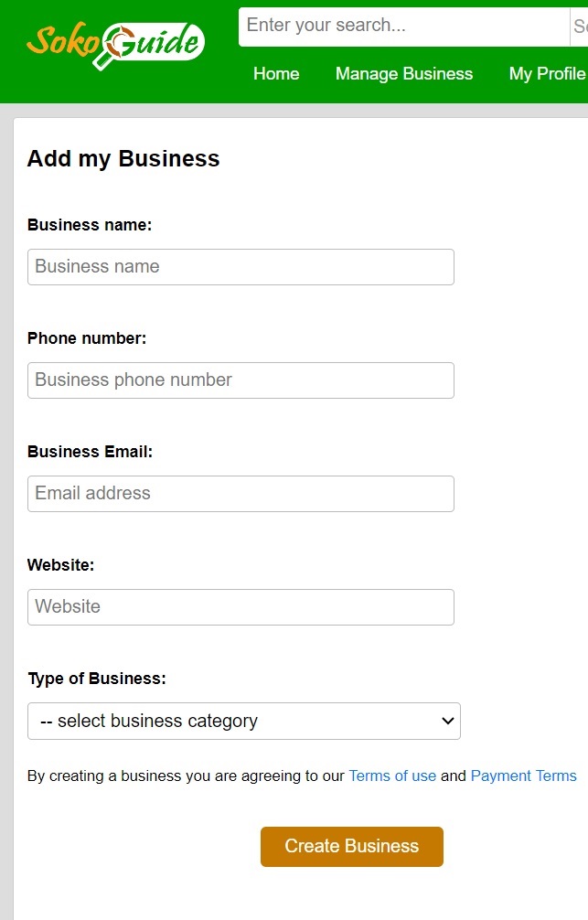Click the dropdown chevron arrow for business type

(x=448, y=721)
